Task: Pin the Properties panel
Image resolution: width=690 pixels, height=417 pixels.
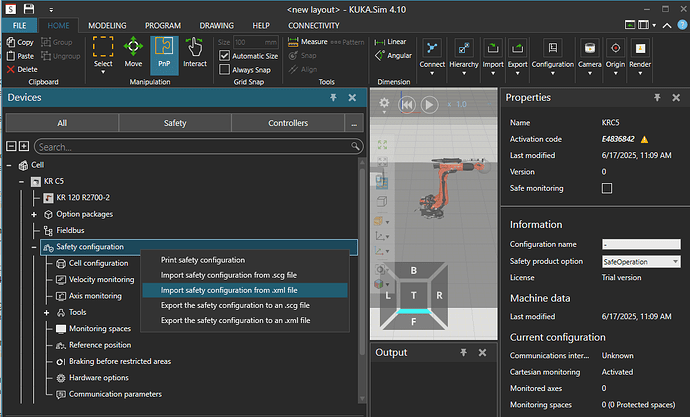Action: coord(657,97)
